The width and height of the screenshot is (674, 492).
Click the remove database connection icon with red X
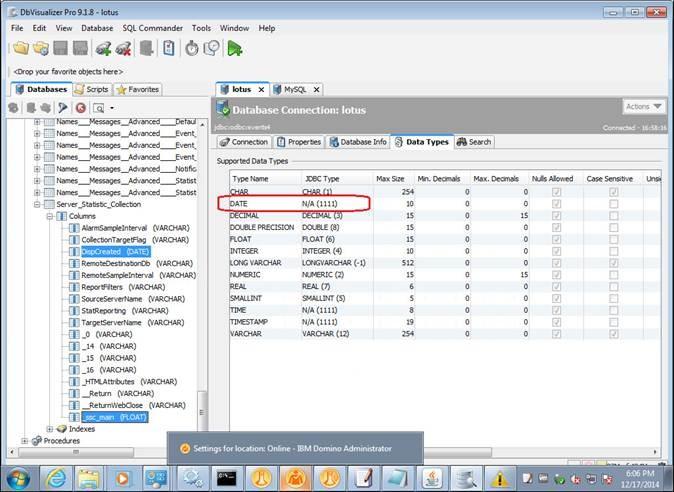123,48
